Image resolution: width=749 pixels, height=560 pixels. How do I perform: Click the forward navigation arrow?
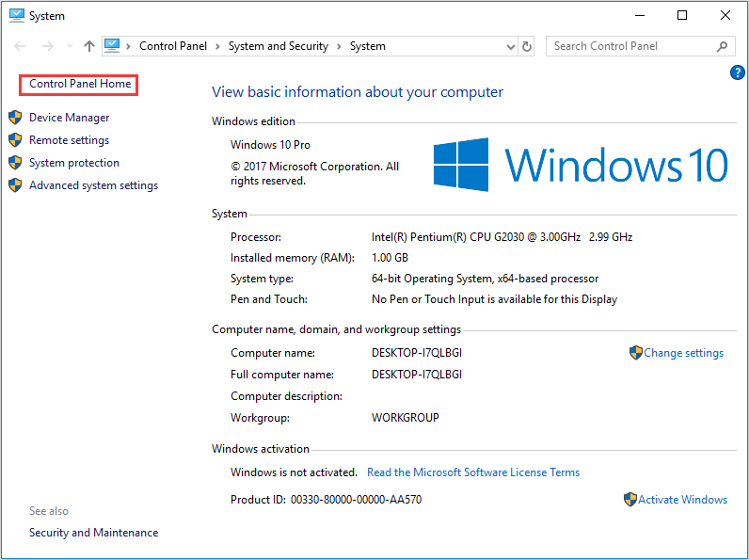pyautogui.click(x=47, y=46)
